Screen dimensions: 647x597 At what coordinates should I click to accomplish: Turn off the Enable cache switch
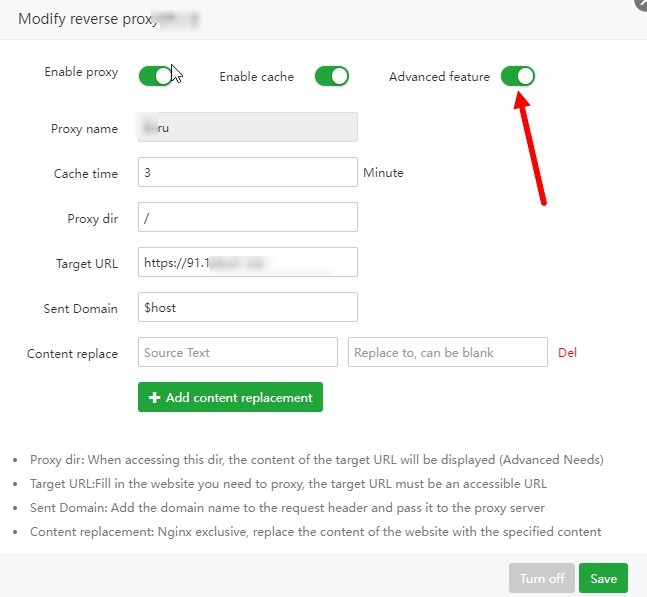[x=331, y=76]
